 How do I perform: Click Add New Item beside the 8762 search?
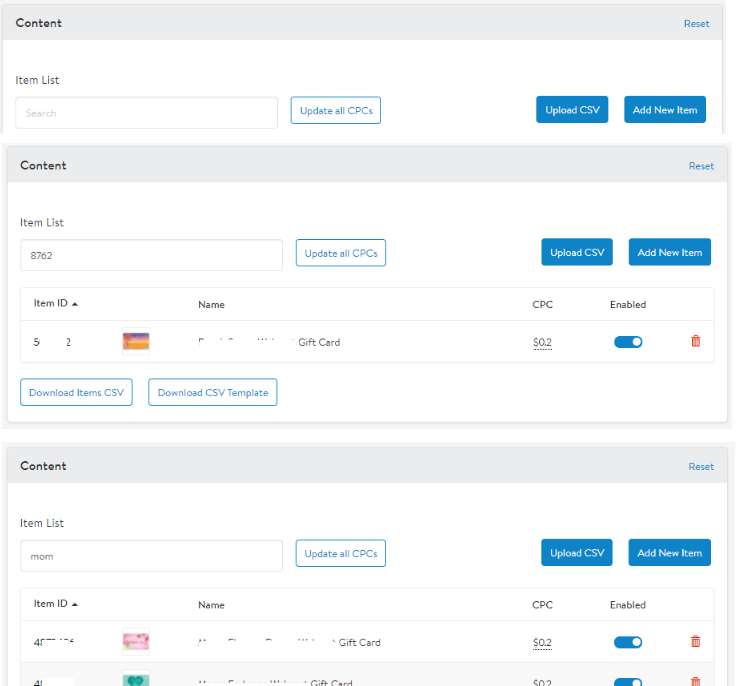670,252
